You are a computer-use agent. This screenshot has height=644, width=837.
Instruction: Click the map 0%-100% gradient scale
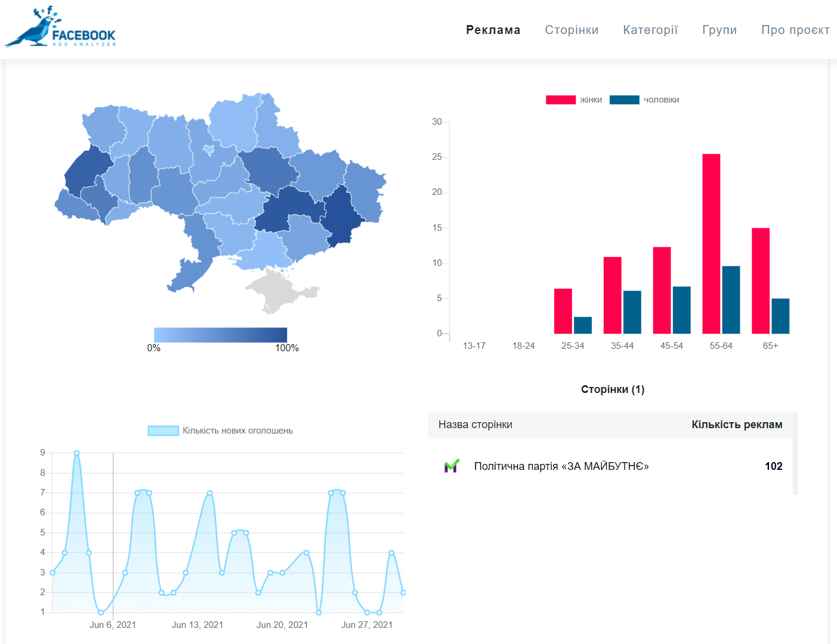[x=220, y=335]
